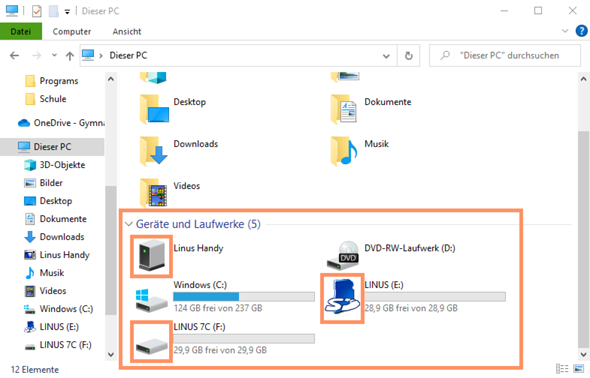Image resolution: width=590 pixels, height=378 pixels.
Task: Click main pane scrollbar down arrow
Action: click(583, 354)
